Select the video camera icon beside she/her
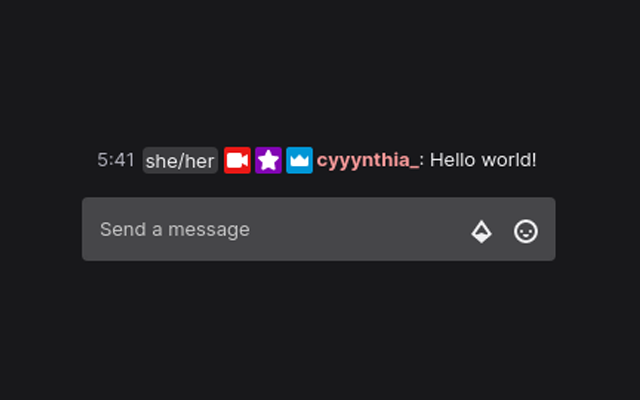This screenshot has height=400, width=640. 237,160
